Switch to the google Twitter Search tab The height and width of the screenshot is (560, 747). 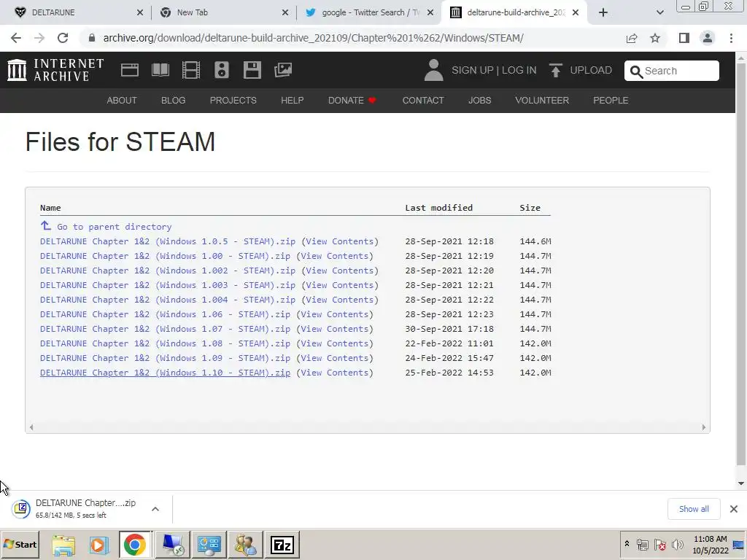click(x=371, y=12)
